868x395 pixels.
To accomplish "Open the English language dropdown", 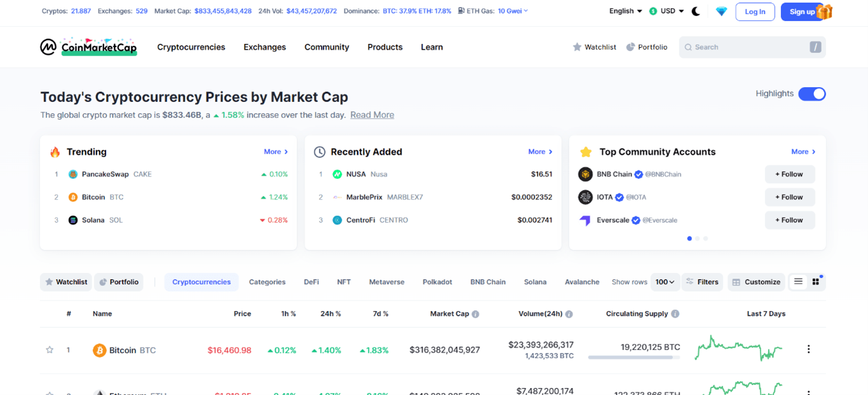I will tap(625, 11).
